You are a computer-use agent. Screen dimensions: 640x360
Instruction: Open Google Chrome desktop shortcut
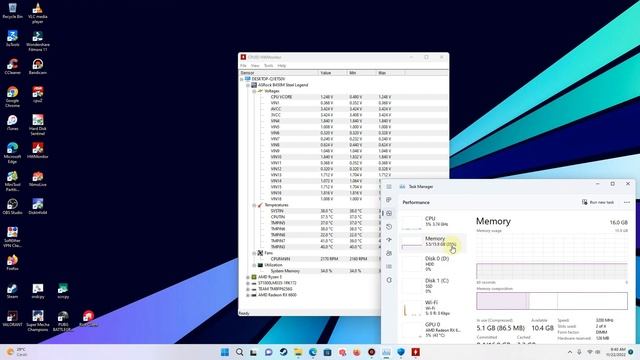(12, 97)
